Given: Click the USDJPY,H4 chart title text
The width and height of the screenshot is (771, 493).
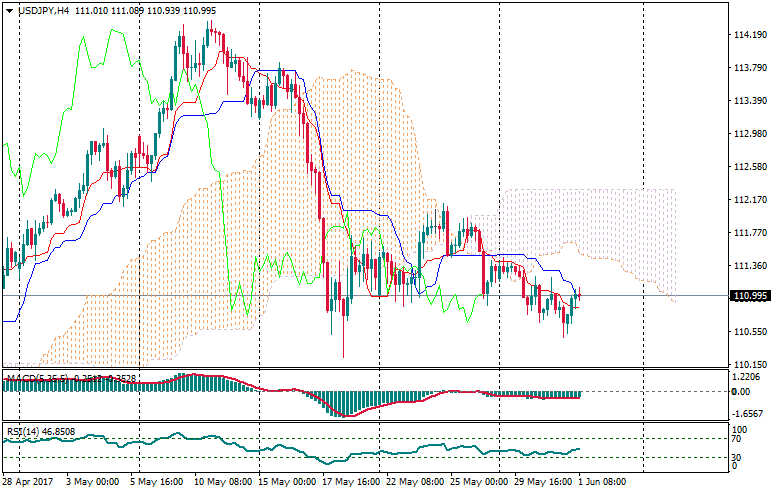Looking at the screenshot, I should pyautogui.click(x=46, y=10).
